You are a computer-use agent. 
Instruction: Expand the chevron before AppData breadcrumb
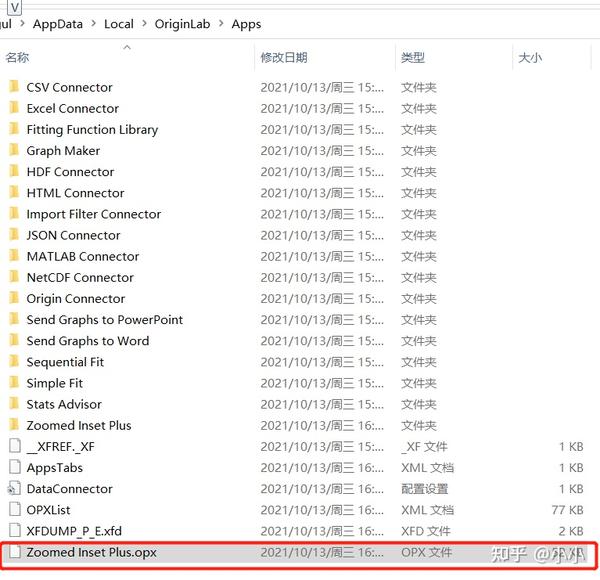(x=22, y=24)
